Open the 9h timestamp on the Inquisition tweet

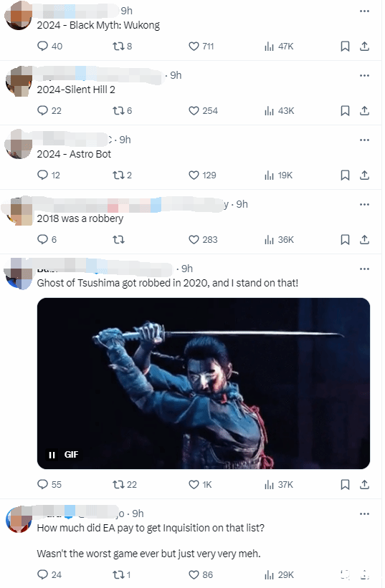pyautogui.click(x=138, y=514)
